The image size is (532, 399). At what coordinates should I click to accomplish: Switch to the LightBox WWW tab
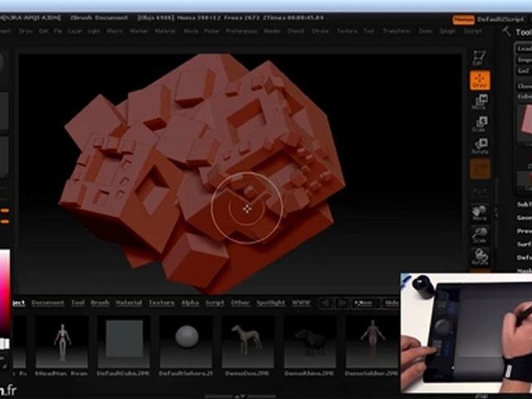[301, 303]
